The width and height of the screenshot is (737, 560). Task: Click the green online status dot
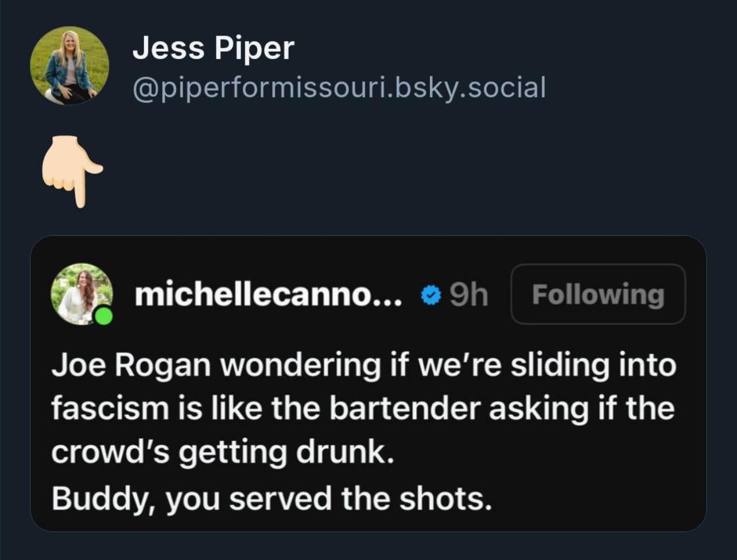point(103,316)
